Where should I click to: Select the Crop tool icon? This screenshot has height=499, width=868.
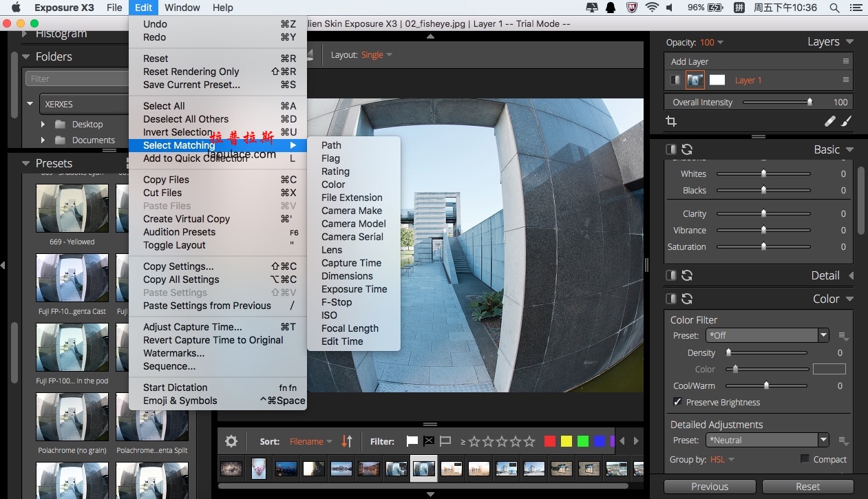tap(671, 121)
